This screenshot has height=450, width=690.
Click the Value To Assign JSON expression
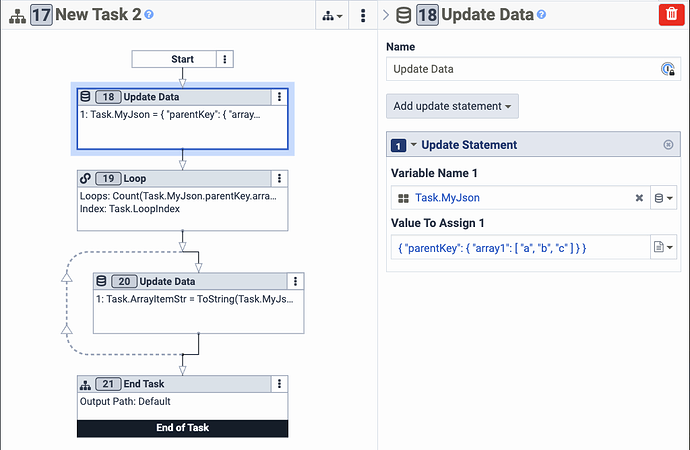click(492, 248)
